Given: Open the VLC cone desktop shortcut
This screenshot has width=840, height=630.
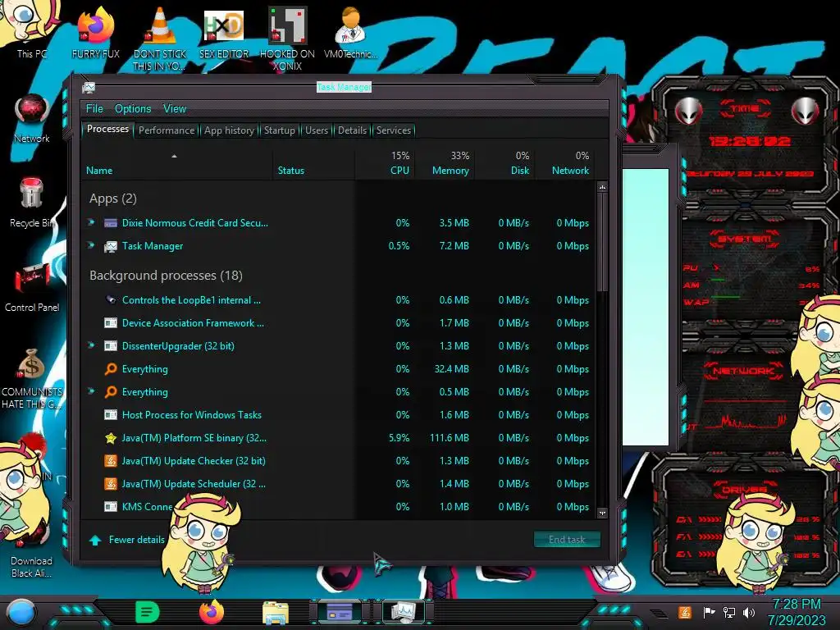Looking at the screenshot, I should 160,39.
